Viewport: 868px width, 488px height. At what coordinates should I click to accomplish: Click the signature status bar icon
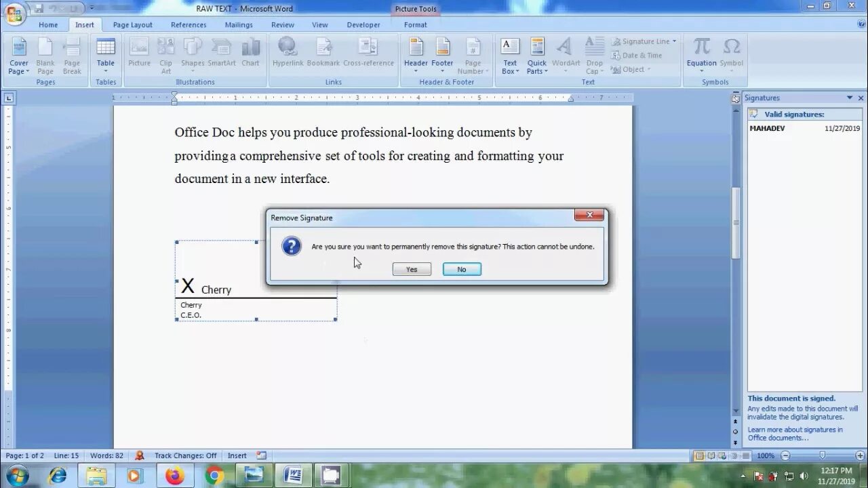point(140,455)
